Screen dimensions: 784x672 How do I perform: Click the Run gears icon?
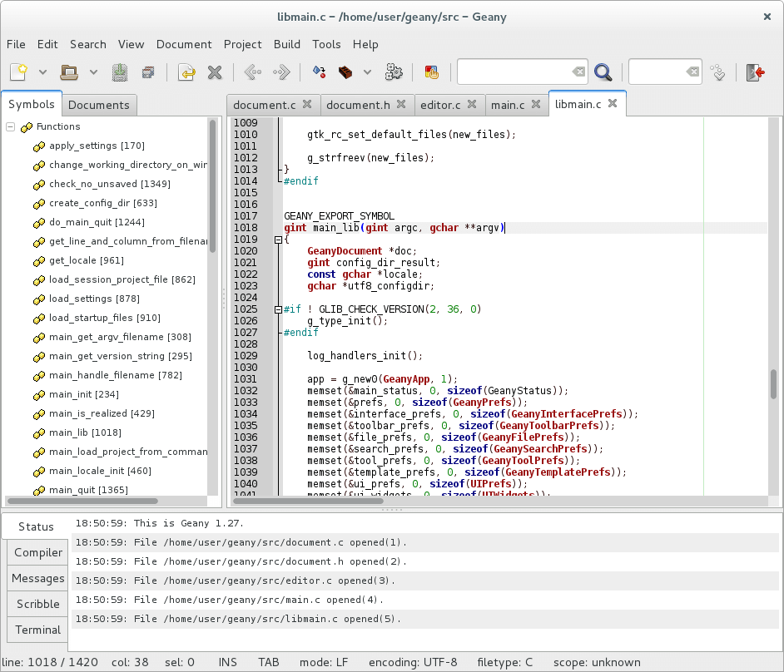[394, 72]
